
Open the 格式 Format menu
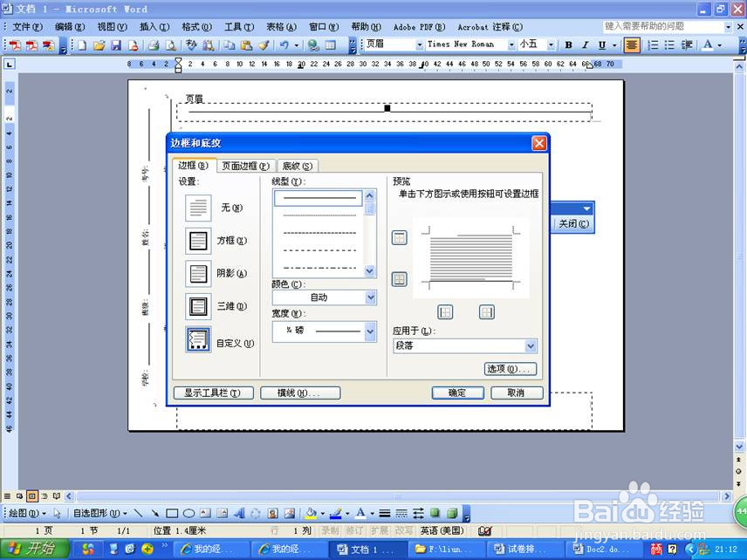tap(196, 27)
